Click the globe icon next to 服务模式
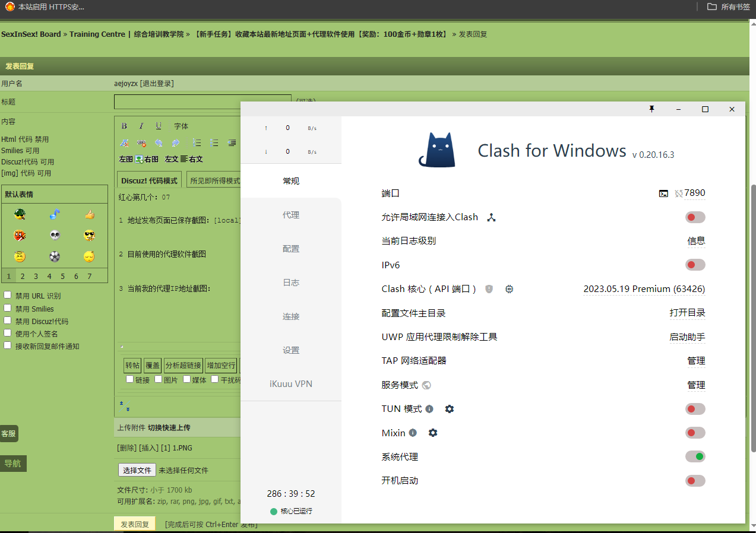The image size is (756, 533). tap(426, 385)
